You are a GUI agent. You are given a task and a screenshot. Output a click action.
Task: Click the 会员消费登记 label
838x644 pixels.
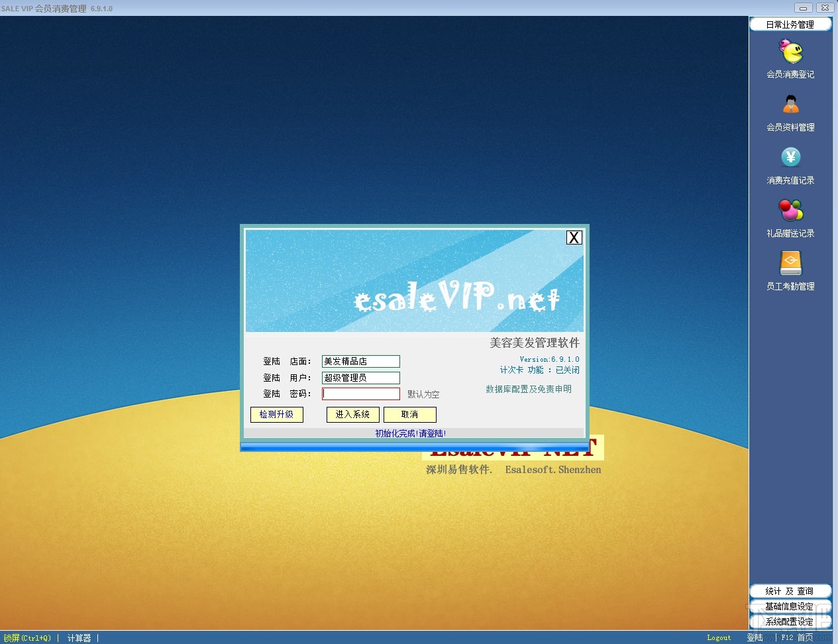tap(790, 74)
